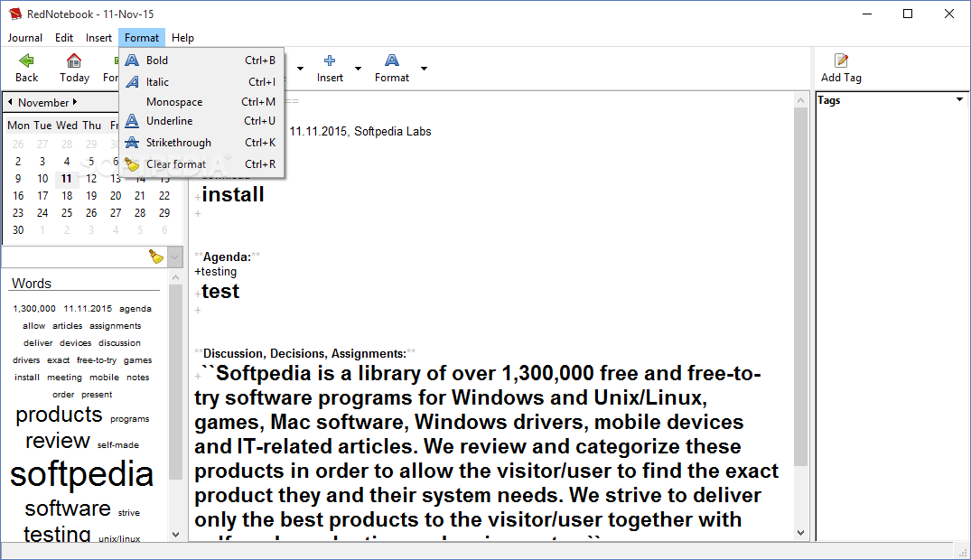Select November 11 highlighted day
971x560 pixels.
coord(66,179)
